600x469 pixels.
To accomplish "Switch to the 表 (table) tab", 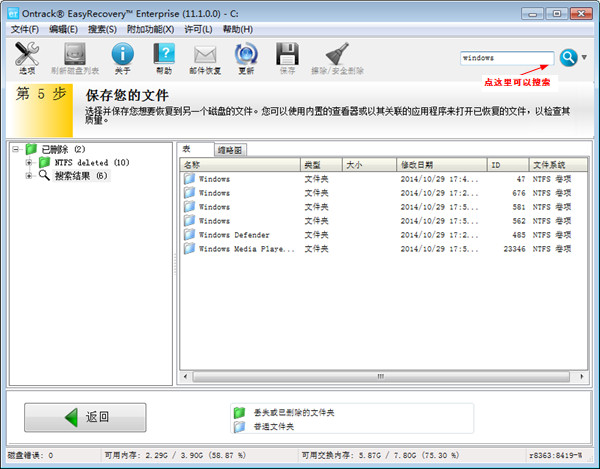I will tap(195, 149).
